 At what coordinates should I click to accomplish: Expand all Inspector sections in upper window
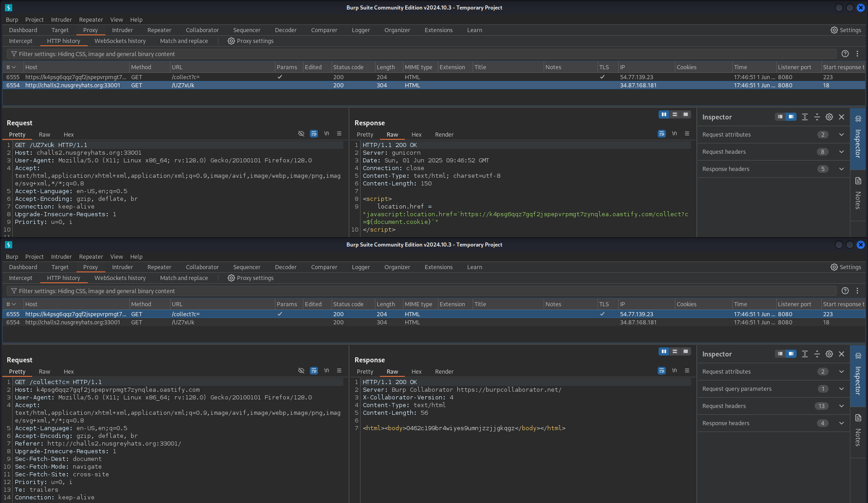coord(805,117)
